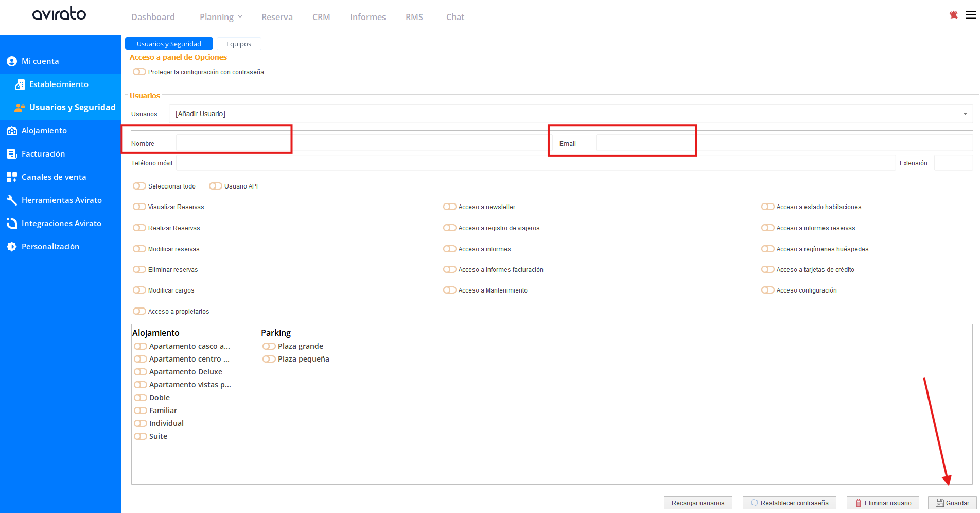Image resolution: width=980 pixels, height=513 pixels.
Task: Click the Avirato logo
Action: coord(59,14)
